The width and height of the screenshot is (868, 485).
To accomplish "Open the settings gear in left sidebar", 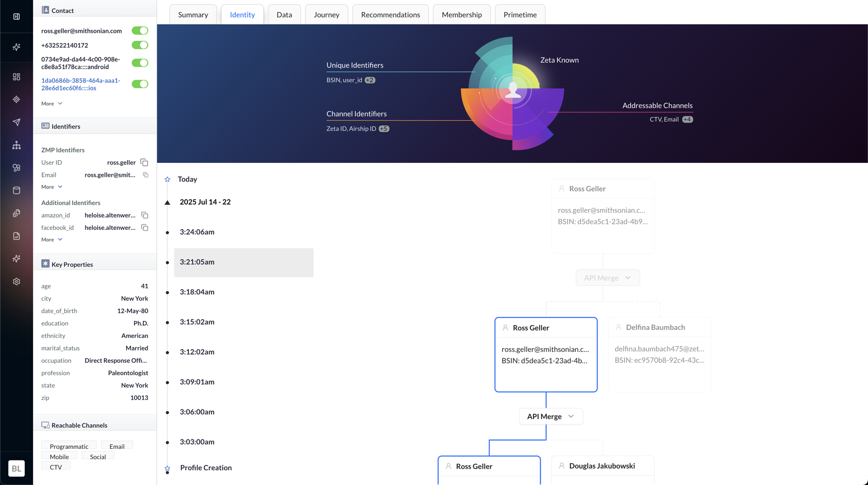I will 17,281.
